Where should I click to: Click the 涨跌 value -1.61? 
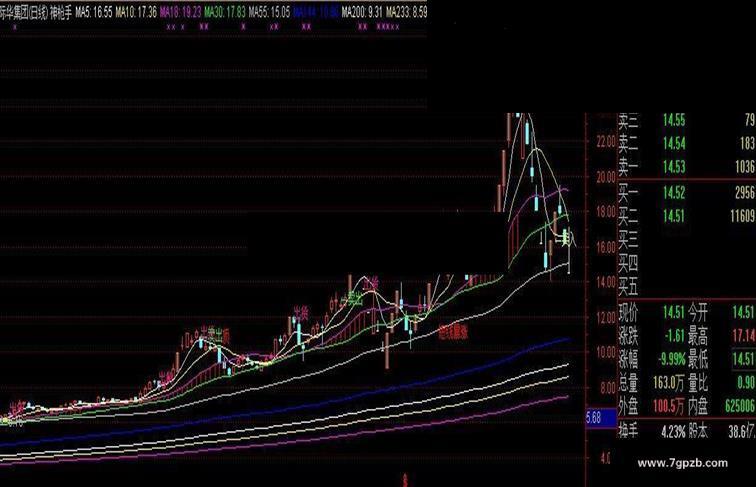674,336
